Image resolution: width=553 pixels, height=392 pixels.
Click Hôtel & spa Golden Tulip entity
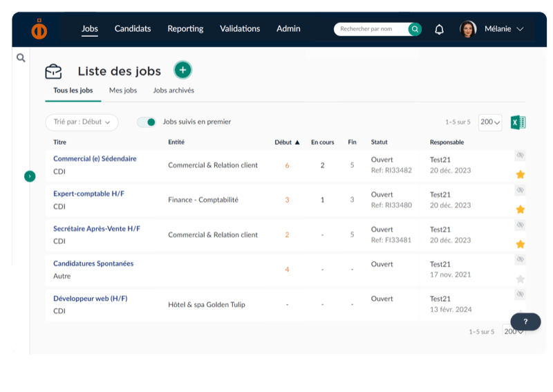pyautogui.click(x=207, y=304)
